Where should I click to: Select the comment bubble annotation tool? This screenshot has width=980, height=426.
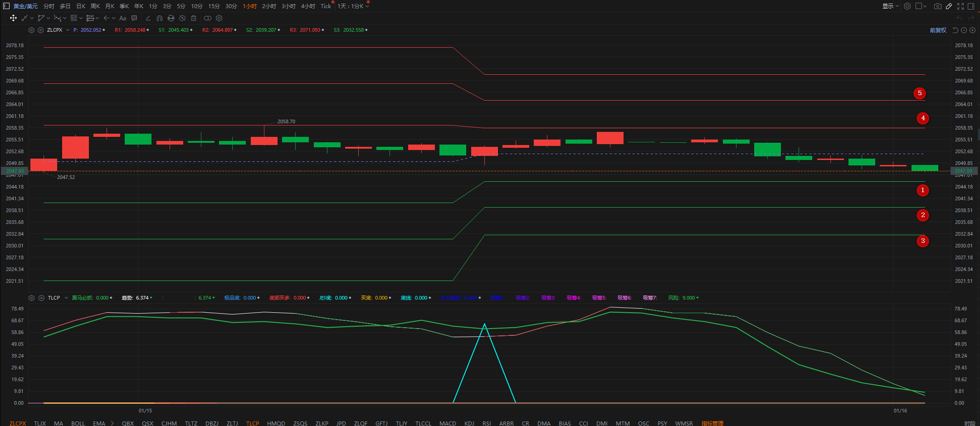134,18
